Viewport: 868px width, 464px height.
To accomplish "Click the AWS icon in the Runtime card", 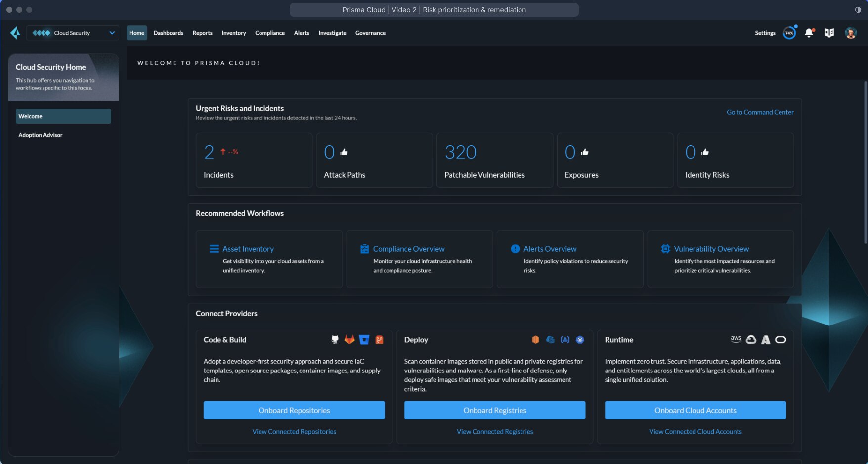I will [736, 340].
